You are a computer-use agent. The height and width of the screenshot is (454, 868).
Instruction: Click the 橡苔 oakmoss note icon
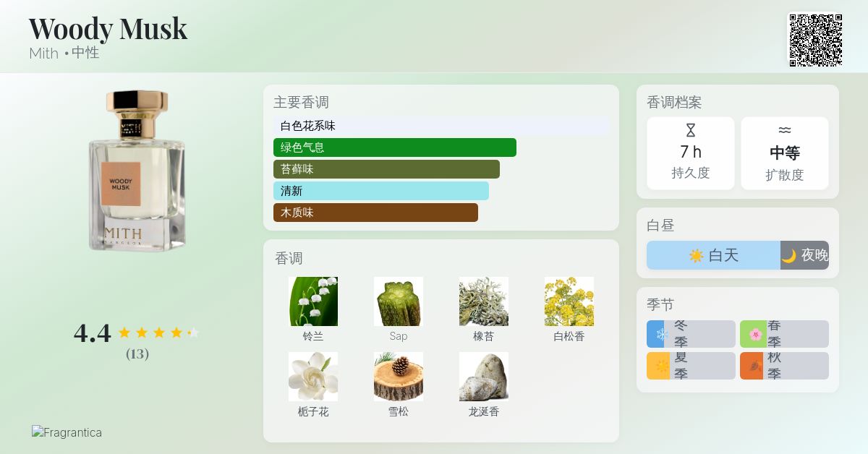pyautogui.click(x=483, y=301)
